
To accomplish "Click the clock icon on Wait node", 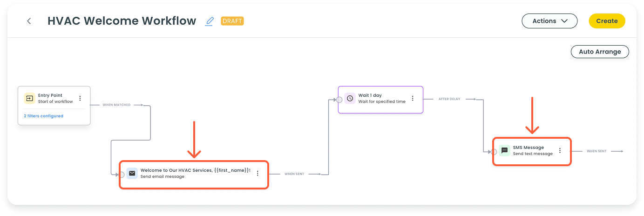I will (x=350, y=98).
